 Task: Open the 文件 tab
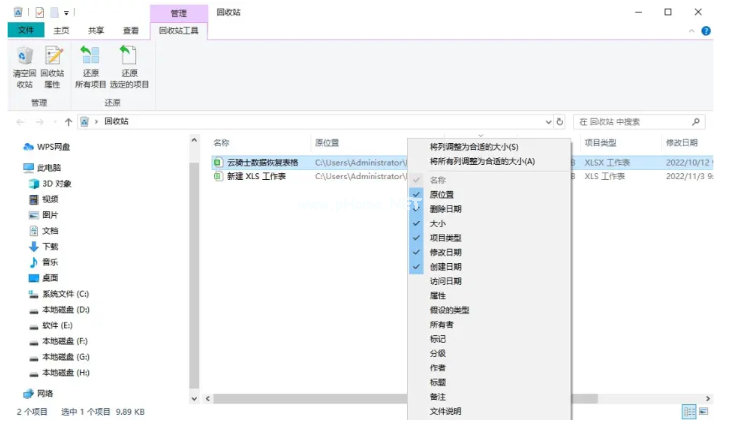pyautogui.click(x=26, y=30)
